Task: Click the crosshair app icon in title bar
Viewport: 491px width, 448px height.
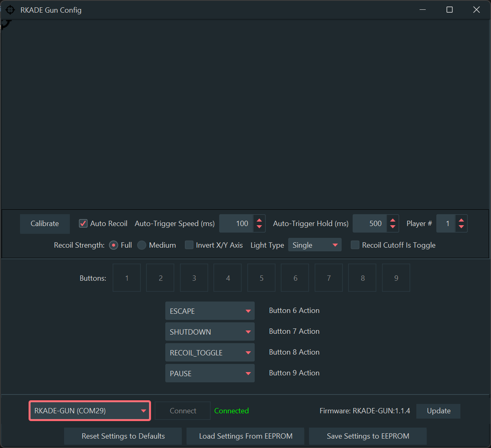Action: (10, 10)
